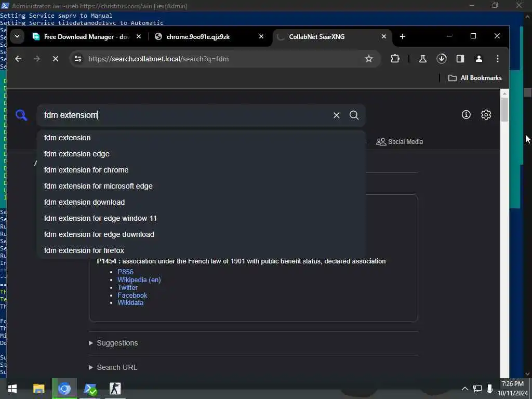
Task: Switch to Free Download Manager tab
Action: (86, 37)
